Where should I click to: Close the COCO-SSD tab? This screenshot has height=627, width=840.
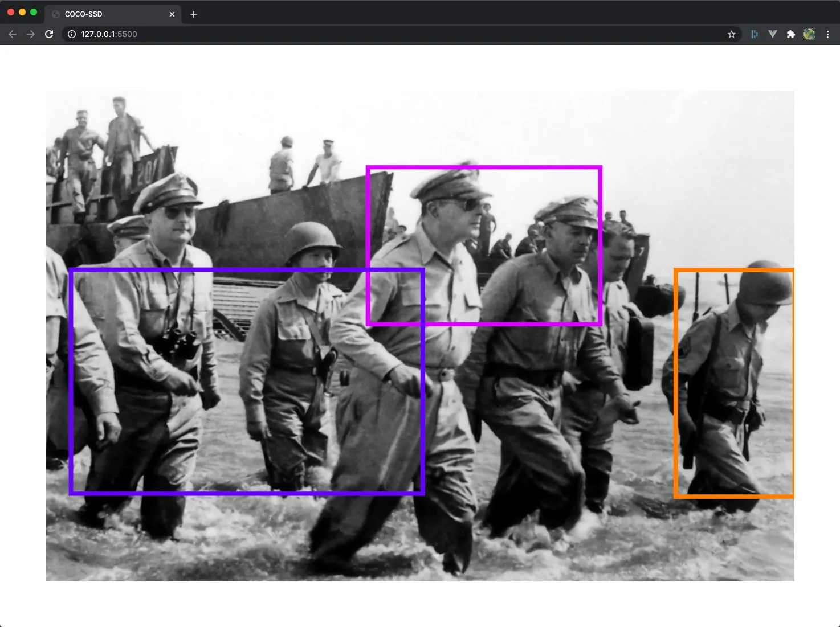point(172,14)
